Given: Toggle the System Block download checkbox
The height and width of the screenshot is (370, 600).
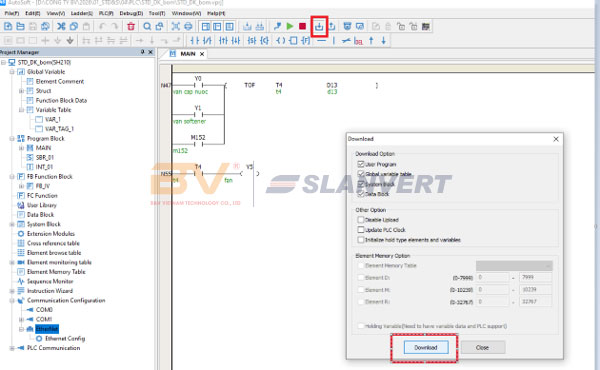Looking at the screenshot, I should [x=360, y=184].
